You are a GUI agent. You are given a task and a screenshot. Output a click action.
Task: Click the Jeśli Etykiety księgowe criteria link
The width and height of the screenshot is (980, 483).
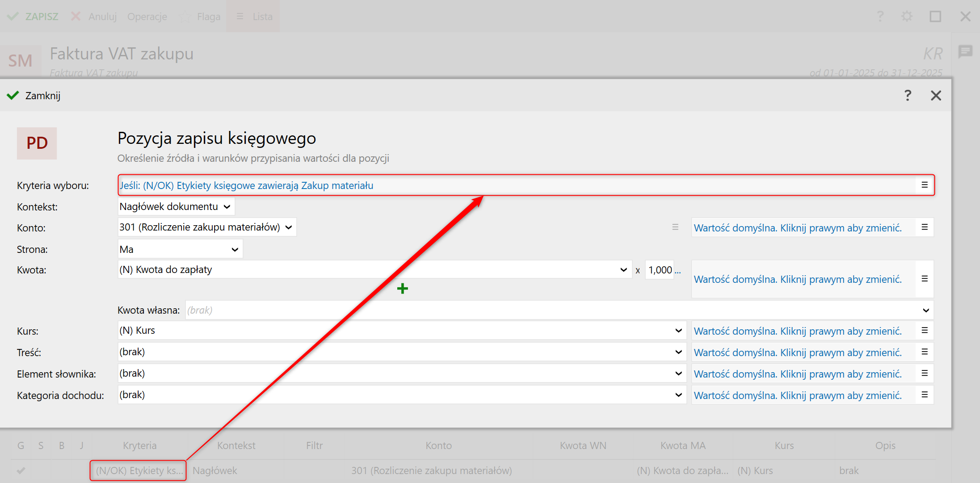pos(246,185)
